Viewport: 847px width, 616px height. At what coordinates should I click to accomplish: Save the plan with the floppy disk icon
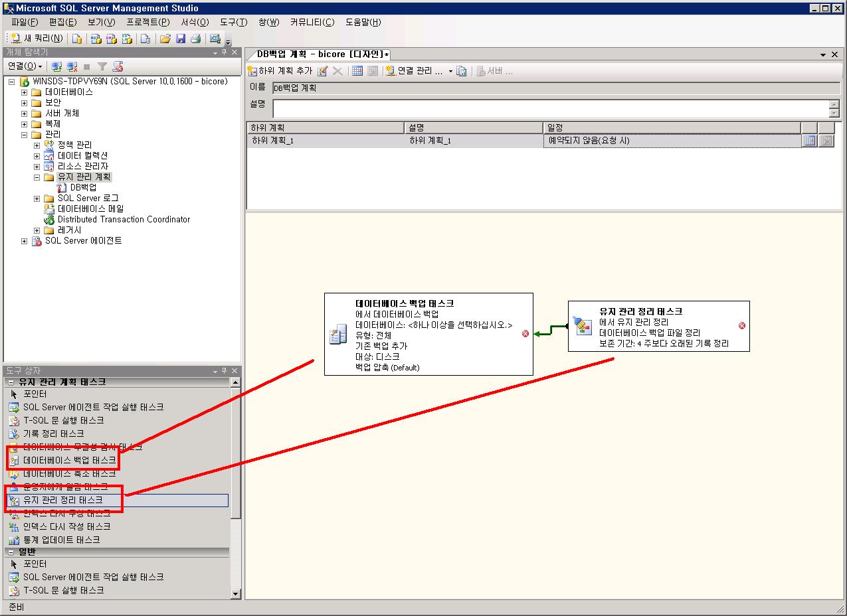pos(181,38)
